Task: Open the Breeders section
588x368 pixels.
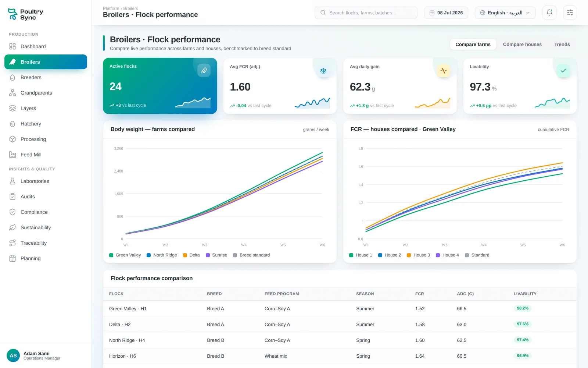Action: click(x=46, y=77)
